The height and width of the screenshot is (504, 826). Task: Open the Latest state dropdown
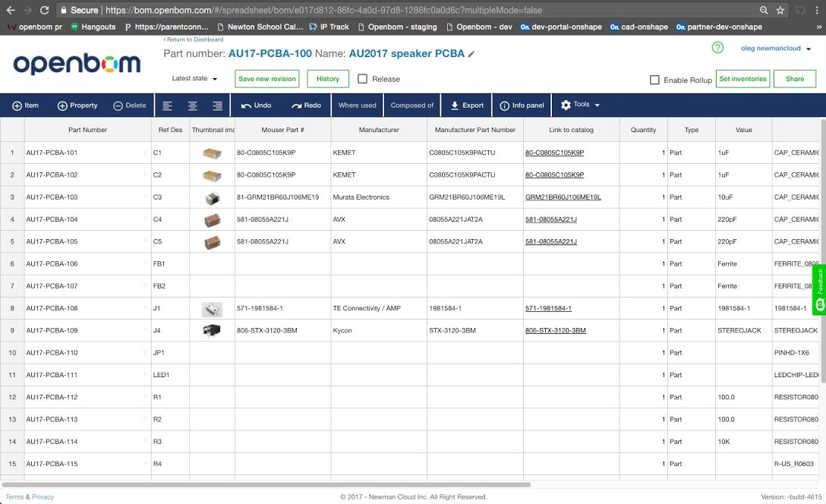(x=194, y=78)
